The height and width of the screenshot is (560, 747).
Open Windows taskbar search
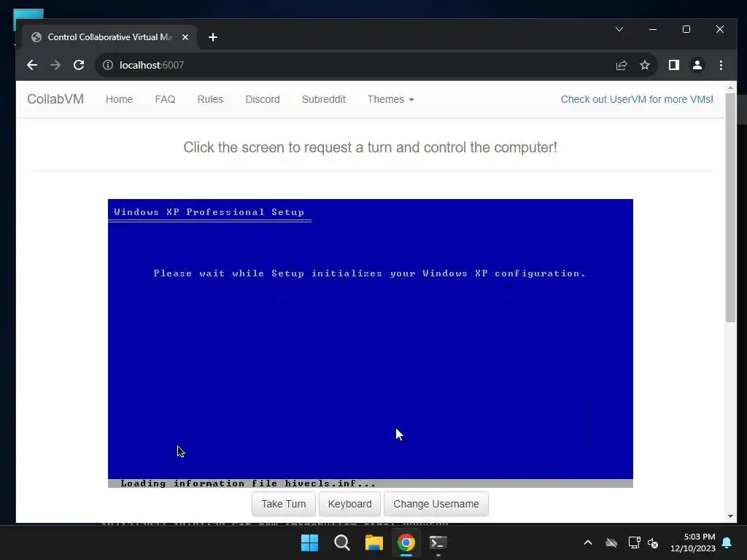[341, 542]
